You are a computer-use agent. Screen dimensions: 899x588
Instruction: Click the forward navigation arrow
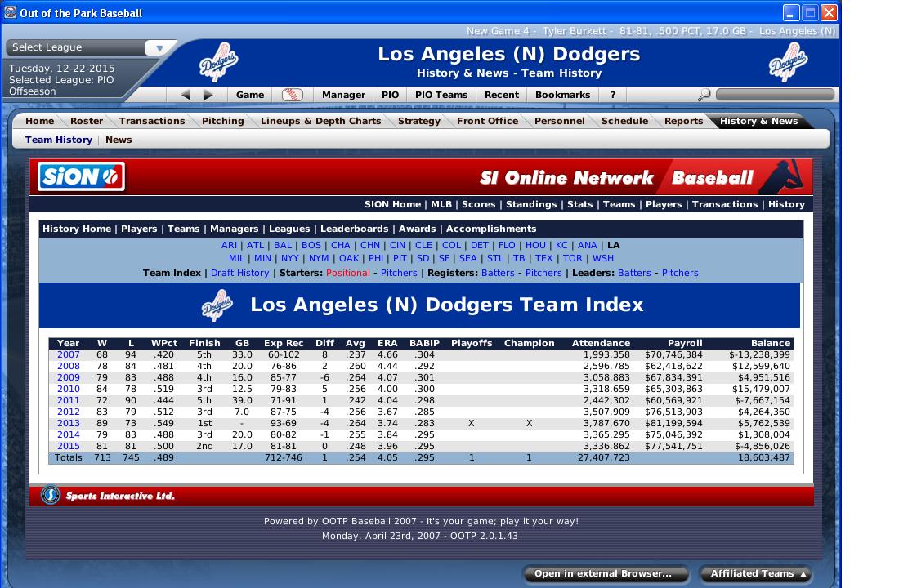pyautogui.click(x=208, y=95)
